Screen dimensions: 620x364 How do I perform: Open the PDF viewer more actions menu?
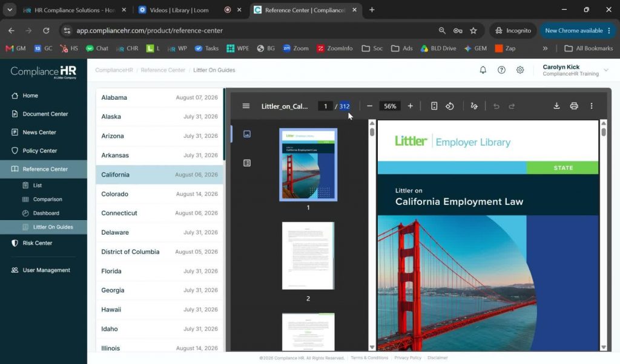(592, 106)
